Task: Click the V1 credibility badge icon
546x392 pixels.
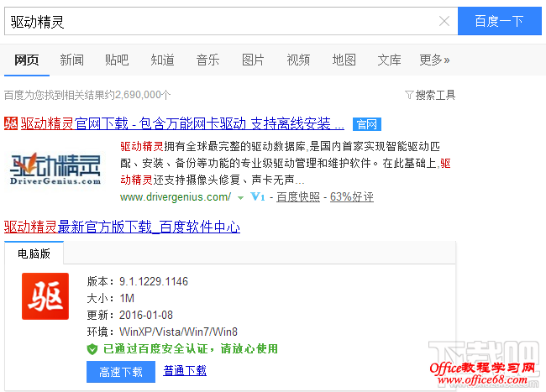Action: 258,197
